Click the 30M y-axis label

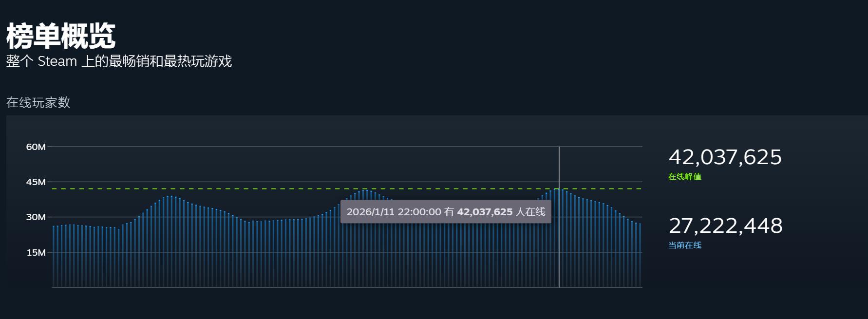pos(36,217)
